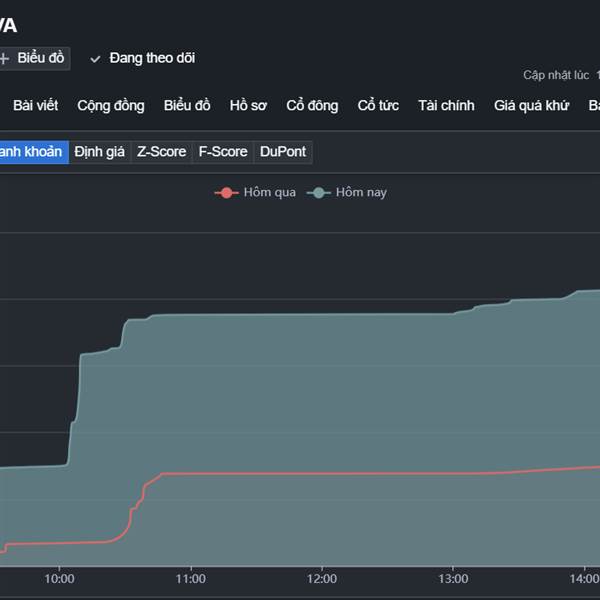Image resolution: width=600 pixels, height=600 pixels.
Task: Click the teal Hôm nay legend marker
Action: pos(320,192)
